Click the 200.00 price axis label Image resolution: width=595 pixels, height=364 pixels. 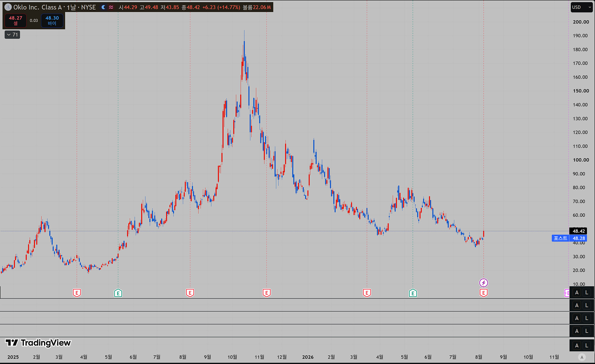[581, 22]
